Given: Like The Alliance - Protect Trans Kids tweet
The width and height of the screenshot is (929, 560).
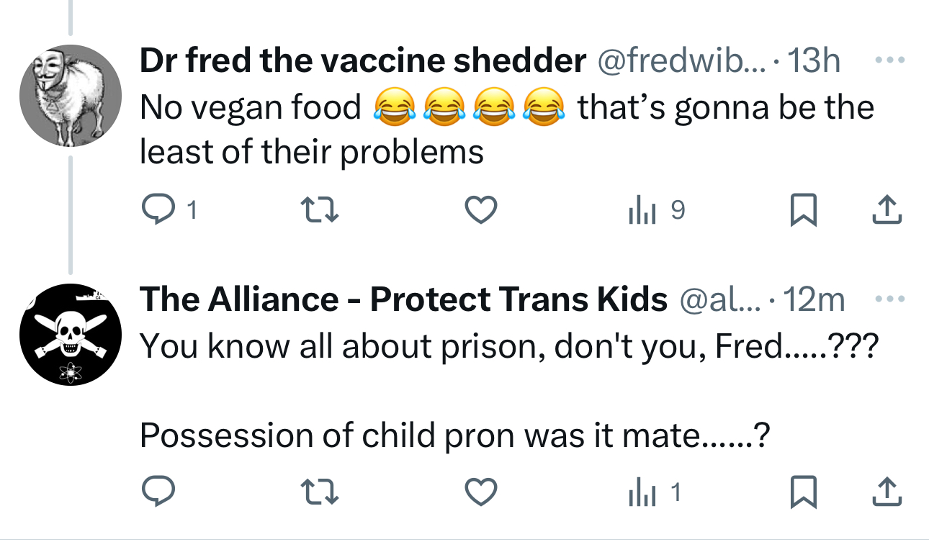Looking at the screenshot, I should click(480, 492).
